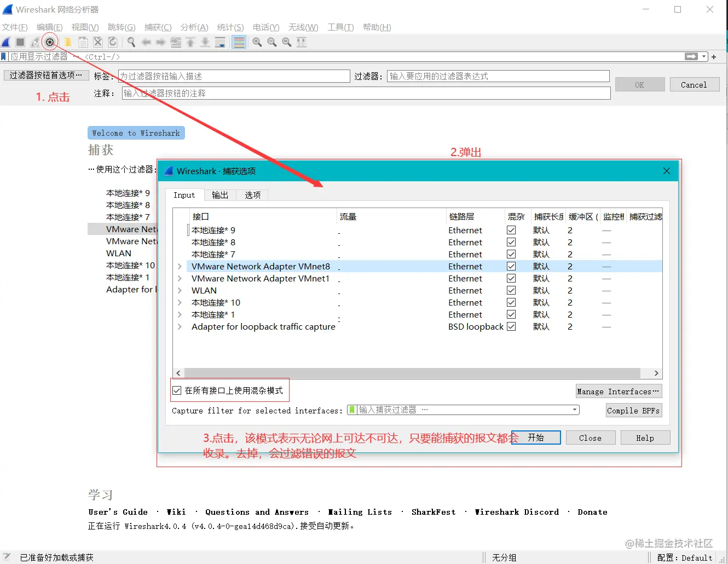Close the capture file toolbar icon
728x564 pixels.
(98, 42)
